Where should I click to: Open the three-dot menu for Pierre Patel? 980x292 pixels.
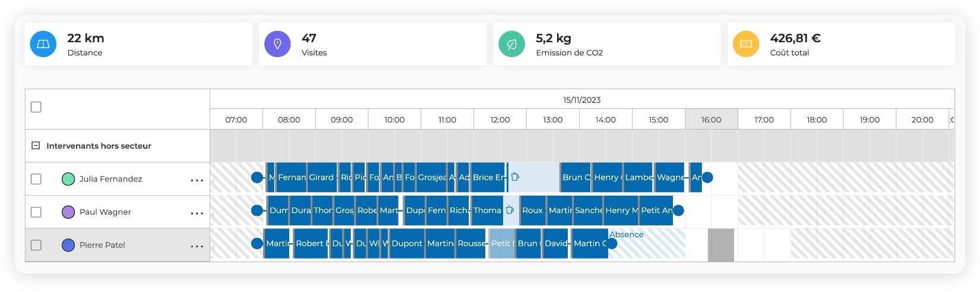point(197,246)
